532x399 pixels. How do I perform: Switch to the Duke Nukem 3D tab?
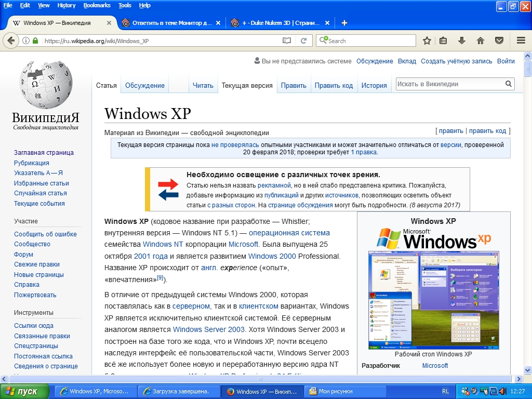[280, 23]
